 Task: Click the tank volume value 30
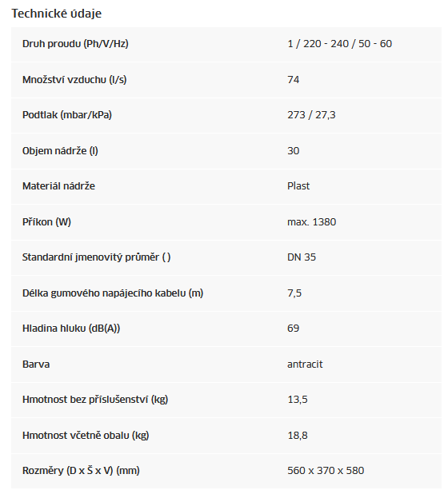pos(293,151)
